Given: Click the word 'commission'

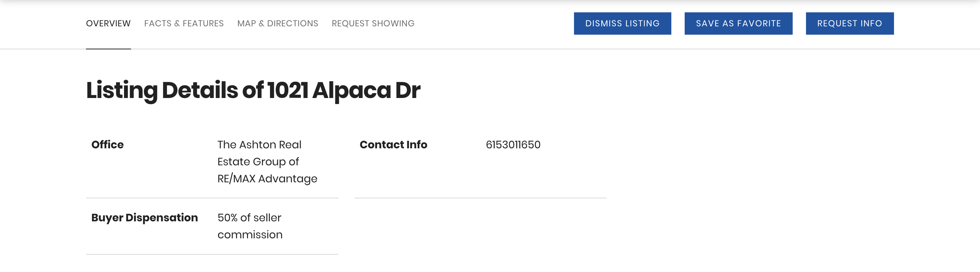Looking at the screenshot, I should pos(250,235).
